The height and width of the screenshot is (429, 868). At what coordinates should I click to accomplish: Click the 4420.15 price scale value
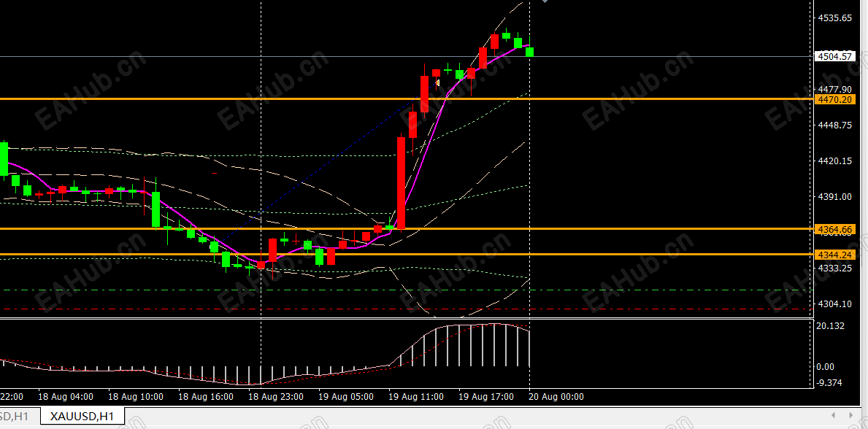[x=836, y=161]
